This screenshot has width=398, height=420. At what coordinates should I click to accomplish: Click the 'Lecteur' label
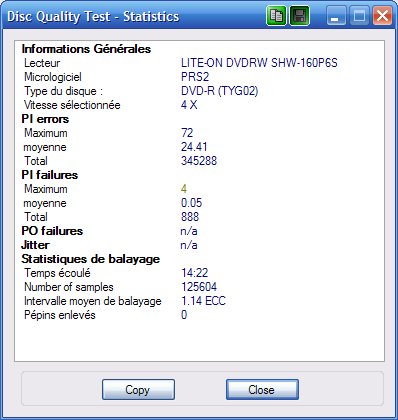(42, 63)
